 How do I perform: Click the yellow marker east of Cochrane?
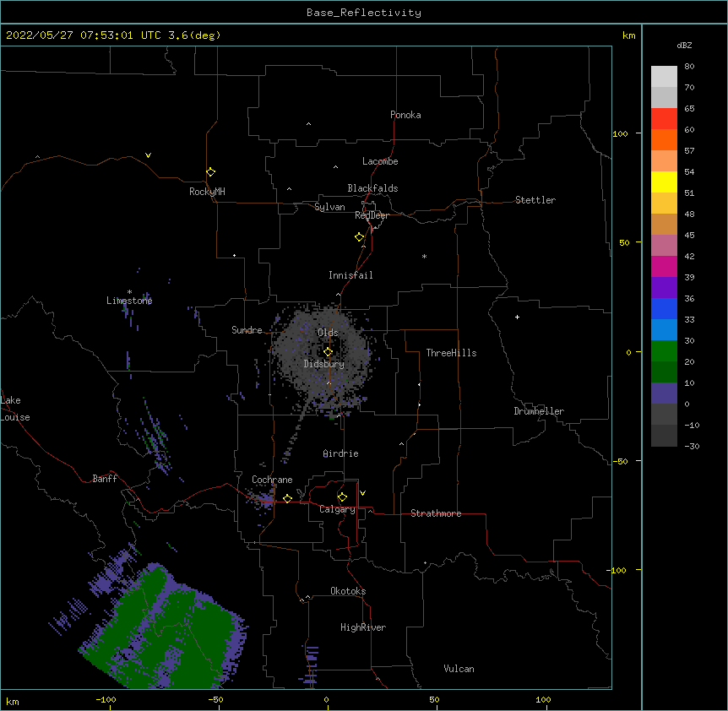click(287, 498)
